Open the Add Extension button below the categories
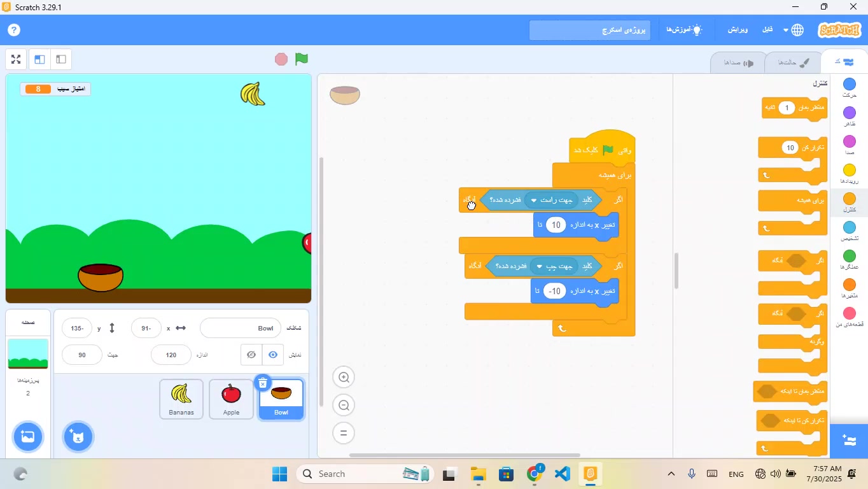 pos(849,441)
